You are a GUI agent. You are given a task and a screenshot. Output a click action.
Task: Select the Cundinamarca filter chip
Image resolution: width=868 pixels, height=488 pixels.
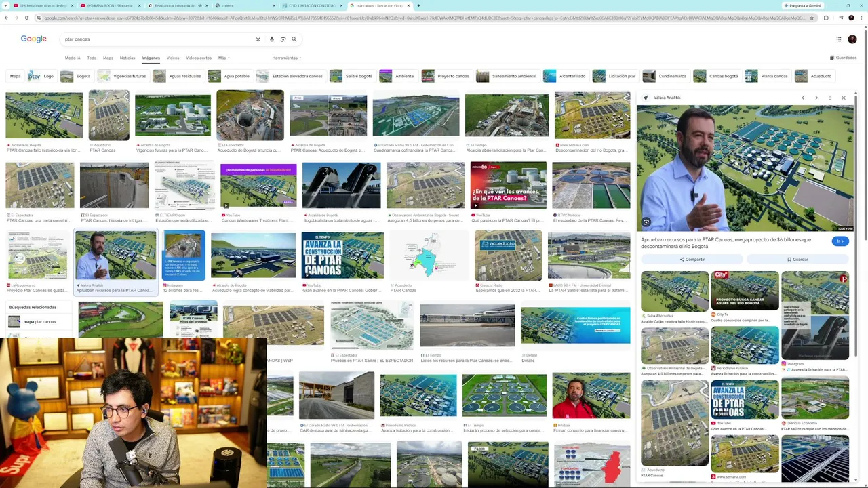[665, 76]
